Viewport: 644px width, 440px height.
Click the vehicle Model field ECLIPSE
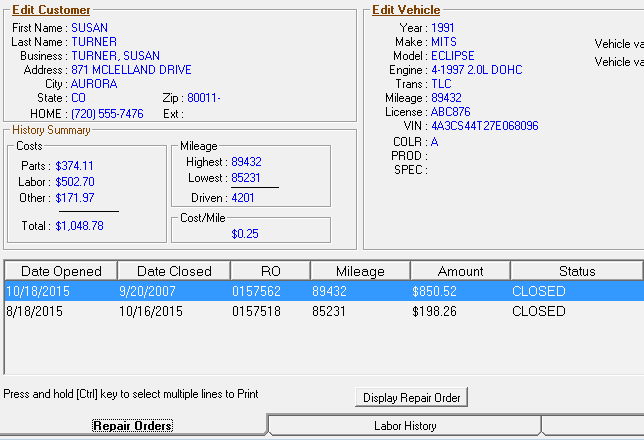click(453, 56)
